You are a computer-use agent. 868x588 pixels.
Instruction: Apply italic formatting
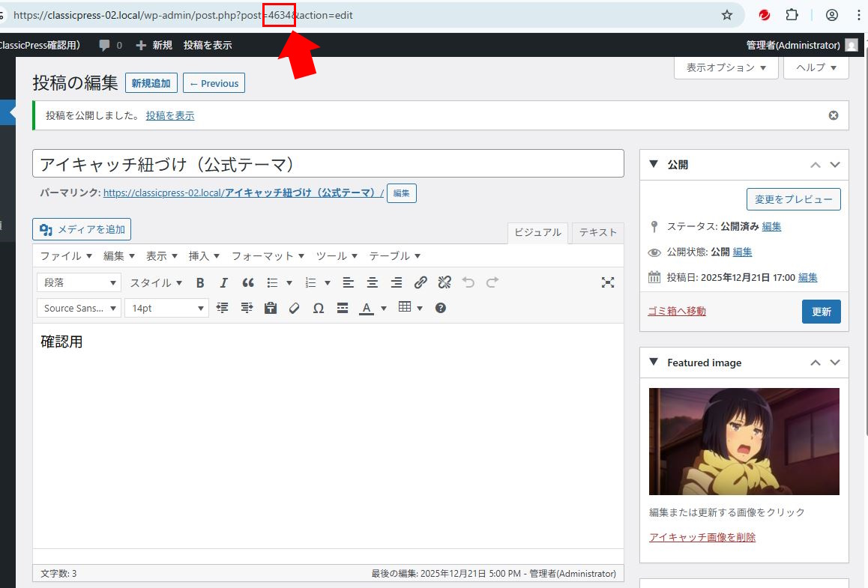point(223,282)
